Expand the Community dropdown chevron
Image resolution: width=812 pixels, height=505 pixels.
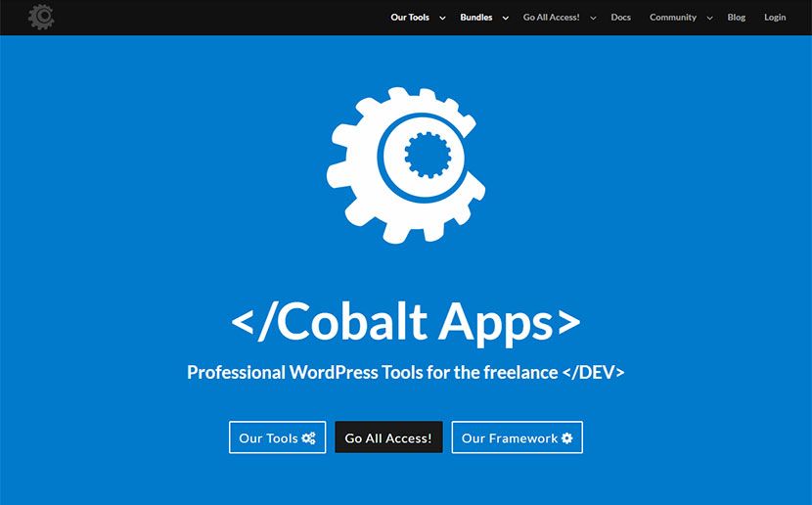point(709,19)
